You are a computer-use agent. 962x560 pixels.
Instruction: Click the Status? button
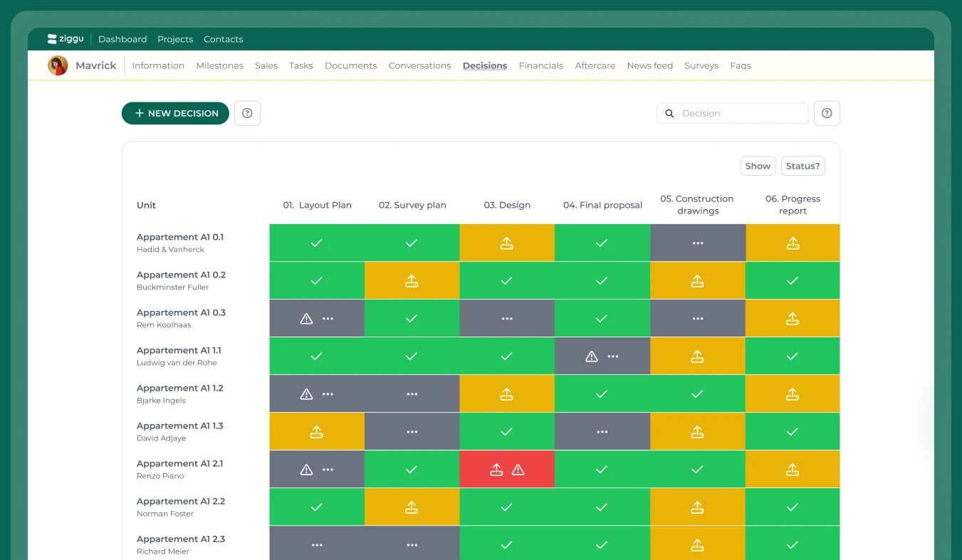coord(802,166)
